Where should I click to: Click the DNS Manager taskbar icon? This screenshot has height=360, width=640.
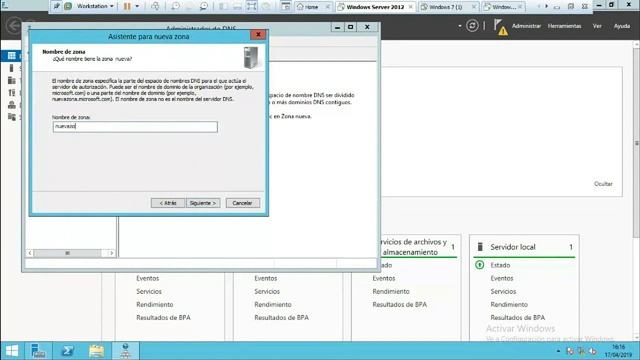click(125, 351)
